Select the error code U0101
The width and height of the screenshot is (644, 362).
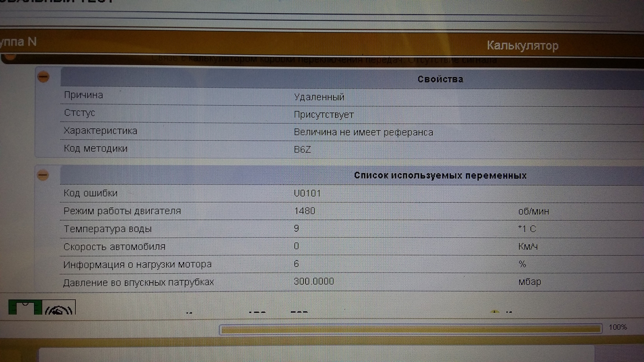(x=307, y=193)
